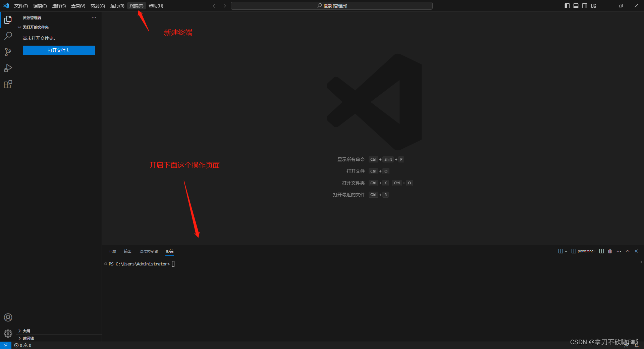Screen dimensions: 644x349
Task: Click the 打开最近的文件 shortcut hint
Action: 348,195
